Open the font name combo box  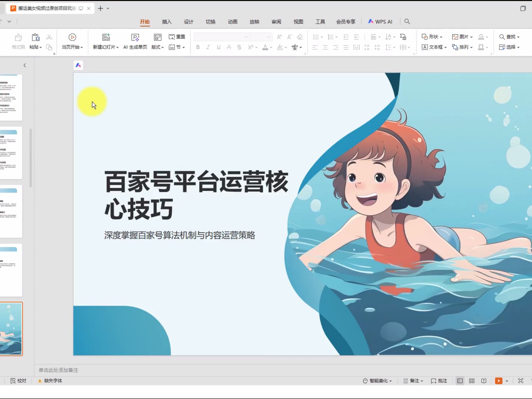tap(221, 37)
